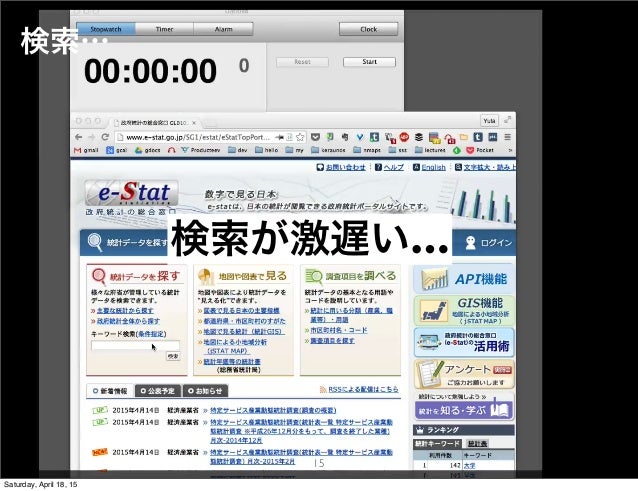Screen dimensions: 638x491
Task: Click the Pocket extension icon in toolbar
Action: (315, 137)
